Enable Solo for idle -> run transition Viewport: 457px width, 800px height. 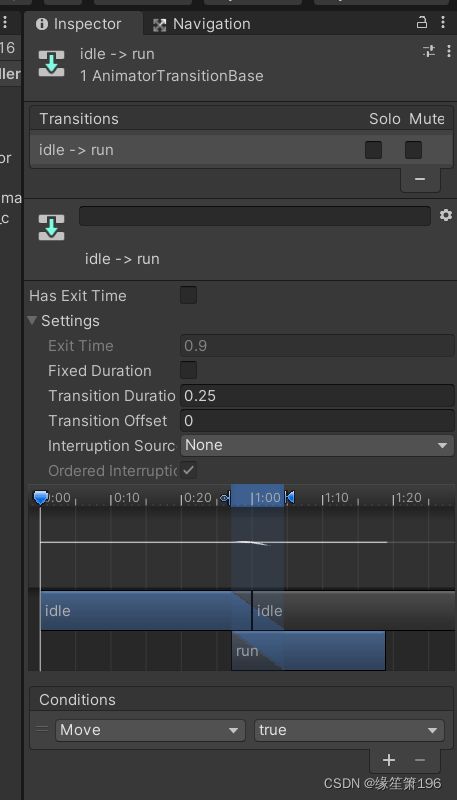tap(373, 150)
